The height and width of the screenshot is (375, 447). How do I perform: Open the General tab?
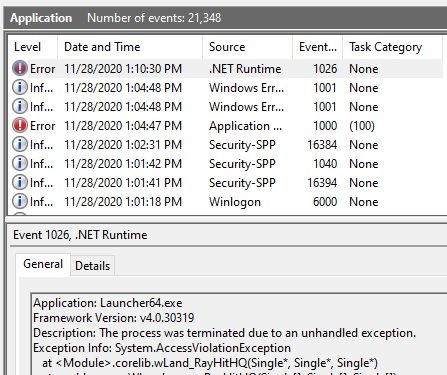pyautogui.click(x=43, y=264)
